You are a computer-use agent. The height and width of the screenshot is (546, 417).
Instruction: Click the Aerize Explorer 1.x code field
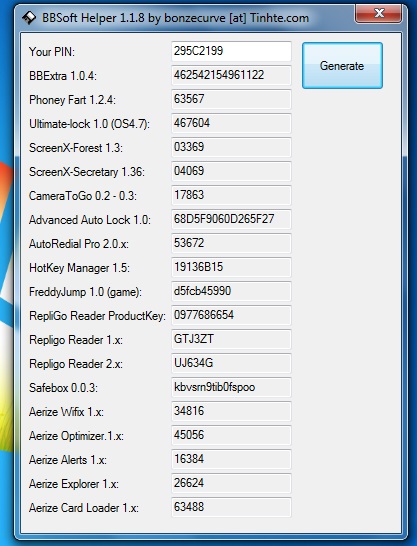pos(231,484)
